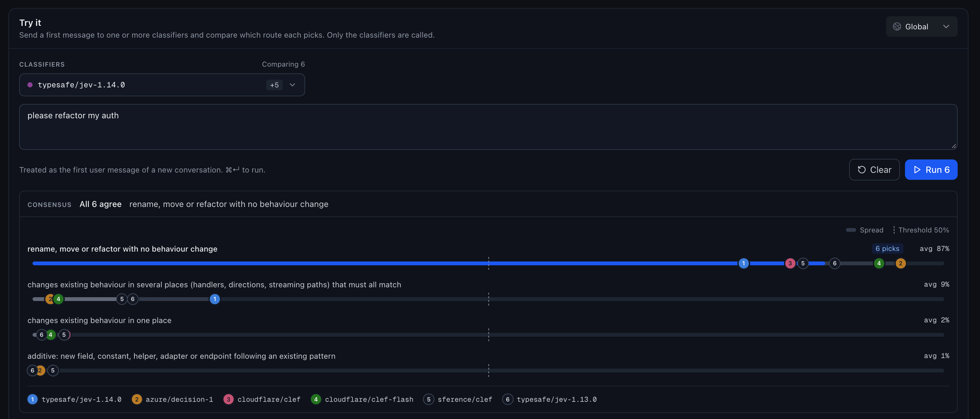The image size is (980, 419).
Task: Click the 'avg 87%' value
Action: 934,248
